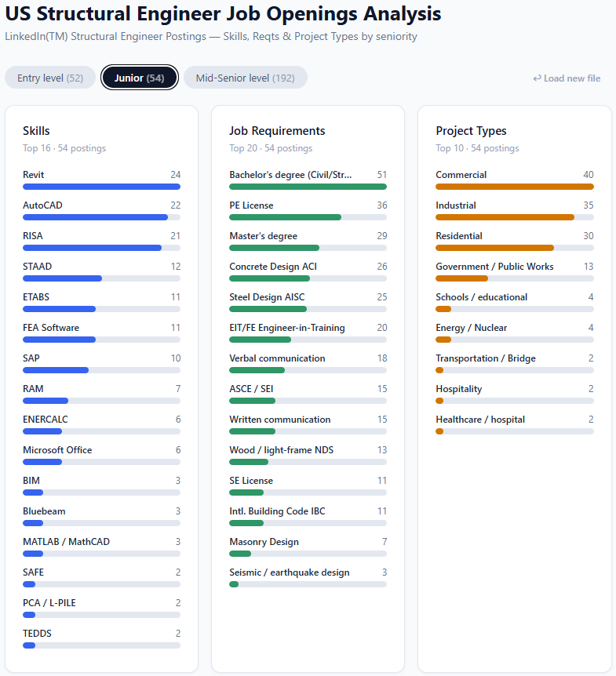Click the Revit skill bar
The width and height of the screenshot is (616, 676).
click(101, 187)
